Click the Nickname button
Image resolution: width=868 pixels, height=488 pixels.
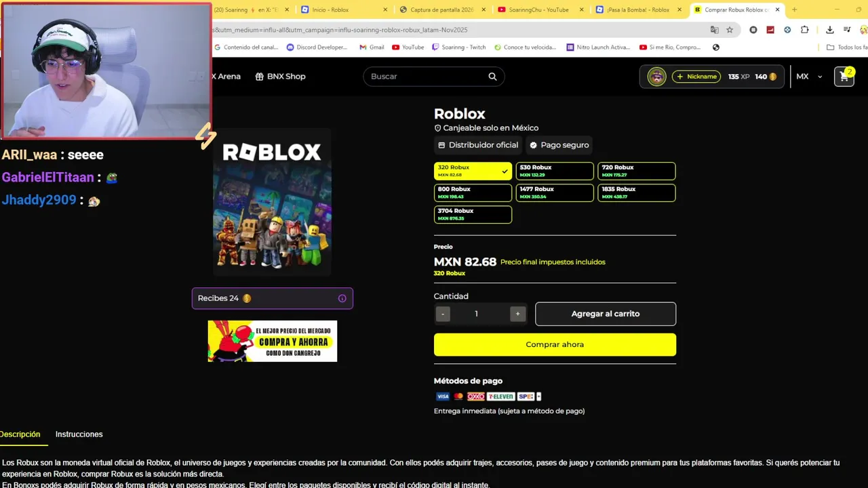pos(696,77)
